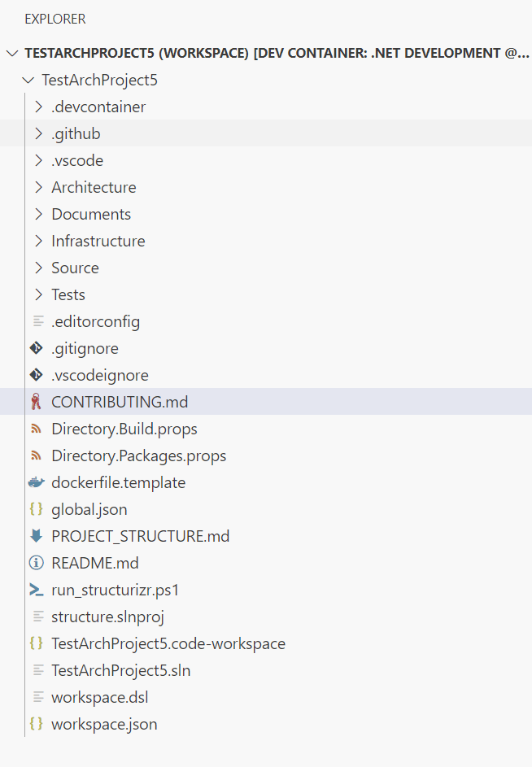532x767 pixels.
Task: Click the curly braces icon for global.json
Action: tap(36, 509)
